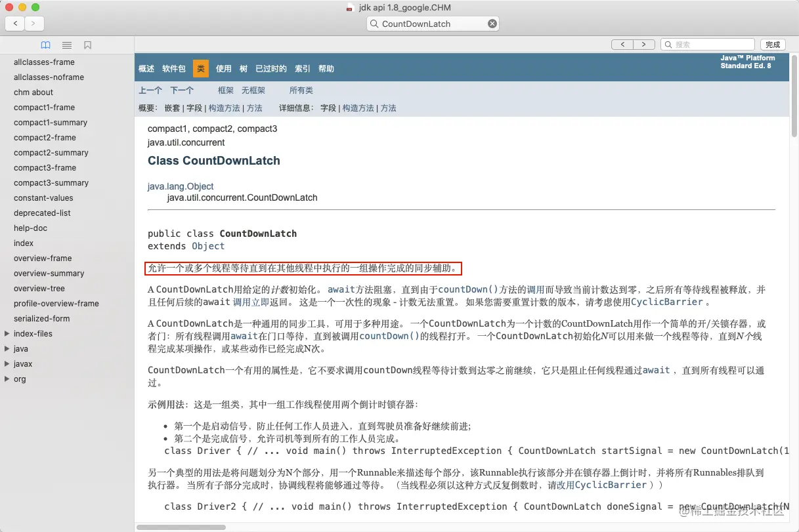The height and width of the screenshot is (532, 799).
Task: Go to 下一个 class link
Action: (182, 91)
